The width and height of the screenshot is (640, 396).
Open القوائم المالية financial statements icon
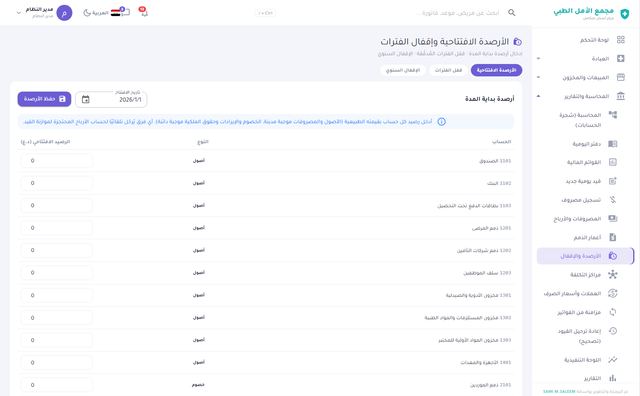(x=613, y=162)
